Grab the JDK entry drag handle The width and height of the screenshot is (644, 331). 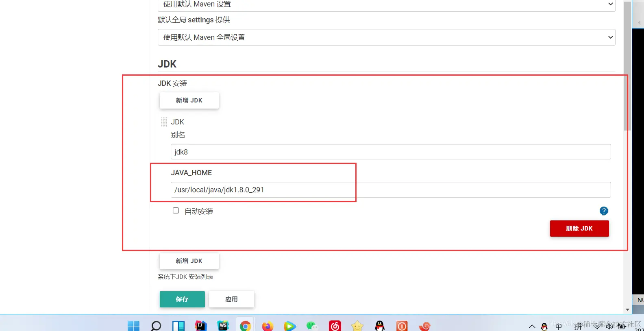[x=164, y=122]
